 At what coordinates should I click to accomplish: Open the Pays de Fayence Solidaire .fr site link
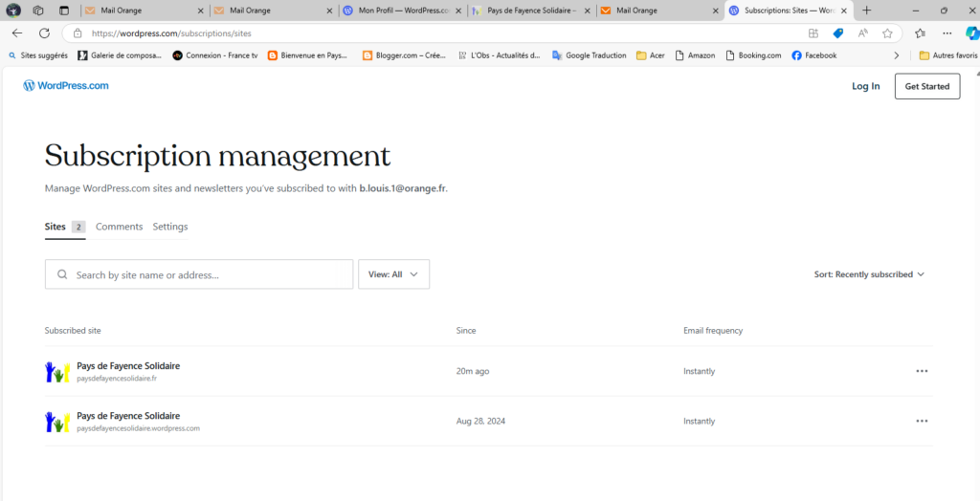(127, 365)
